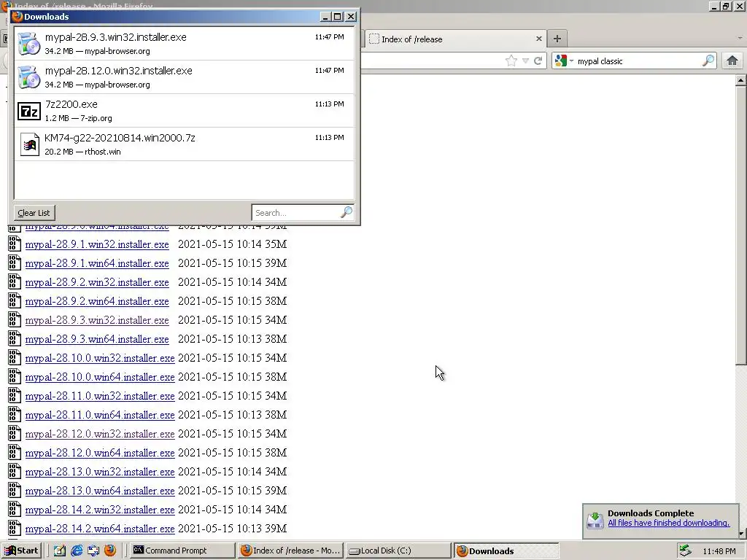Click the search magnifier in the Google search bar

tap(708, 61)
